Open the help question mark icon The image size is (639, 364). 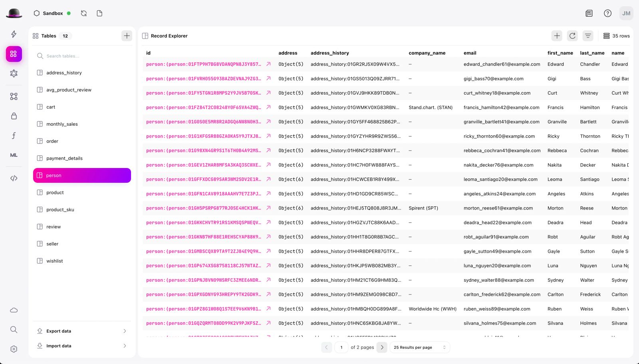coord(607,13)
